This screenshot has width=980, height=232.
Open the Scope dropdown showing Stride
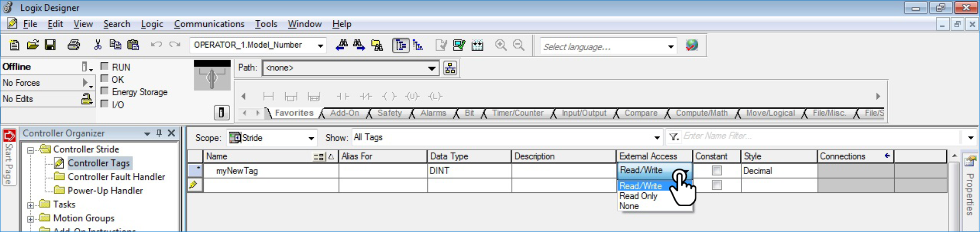point(311,138)
